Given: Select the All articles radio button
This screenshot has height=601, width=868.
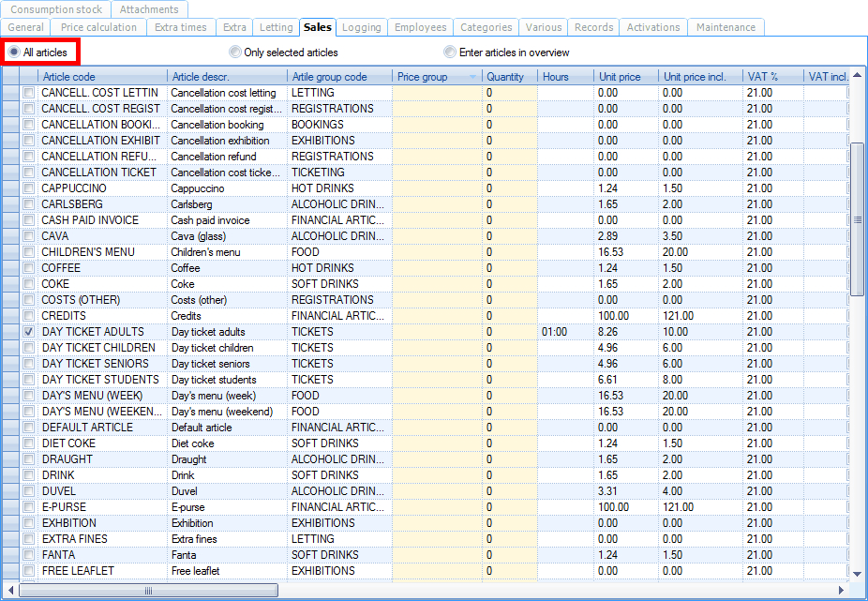Looking at the screenshot, I should [x=15, y=53].
